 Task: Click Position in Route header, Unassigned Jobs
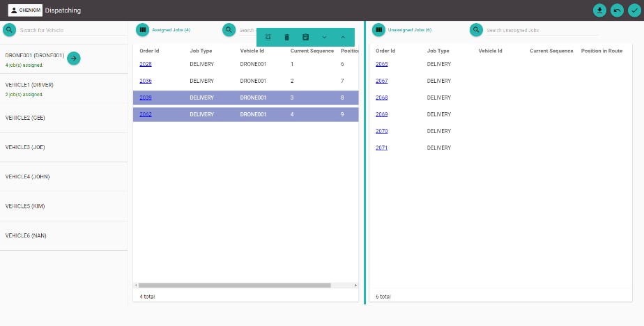coord(601,51)
